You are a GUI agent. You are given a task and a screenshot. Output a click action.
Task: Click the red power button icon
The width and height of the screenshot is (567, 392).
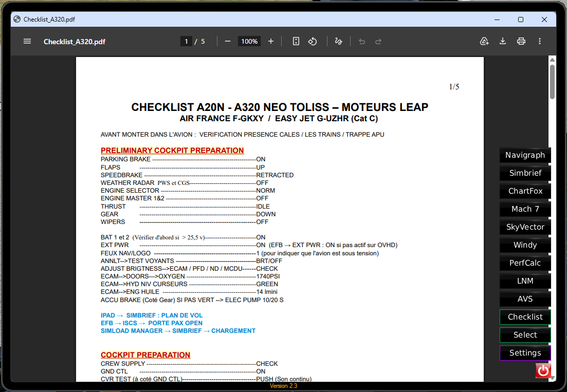coord(543,371)
